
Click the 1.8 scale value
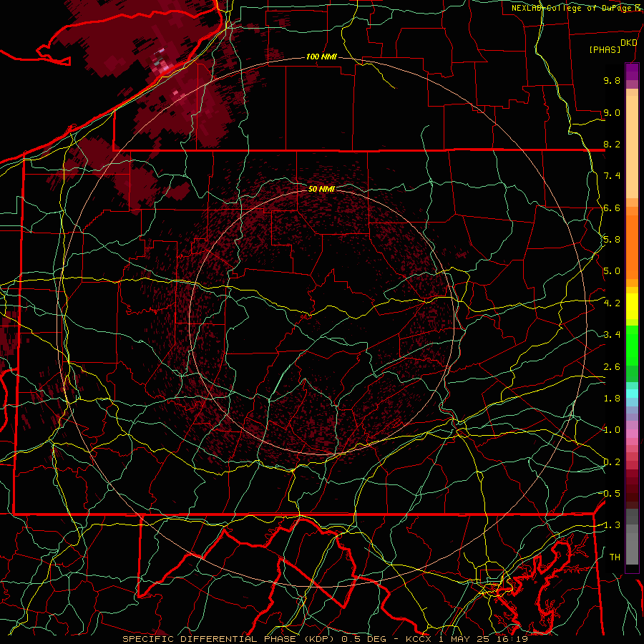tap(612, 399)
